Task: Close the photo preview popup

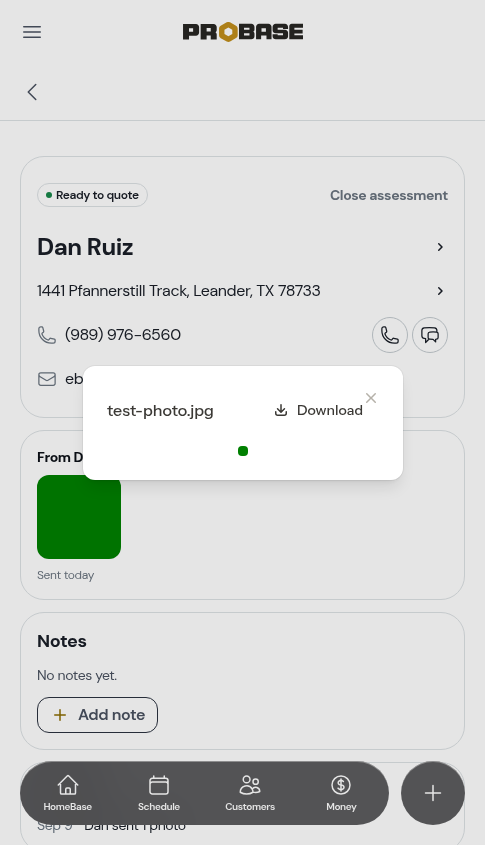Action: (371, 398)
